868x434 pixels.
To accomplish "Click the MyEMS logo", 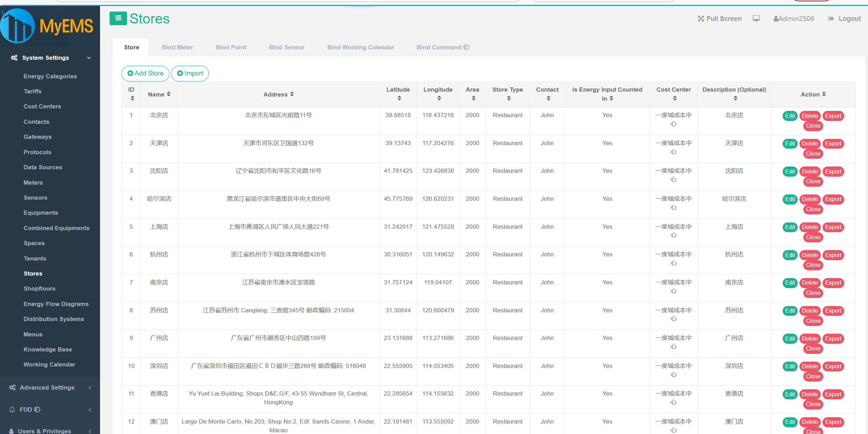I will tap(47, 26).
